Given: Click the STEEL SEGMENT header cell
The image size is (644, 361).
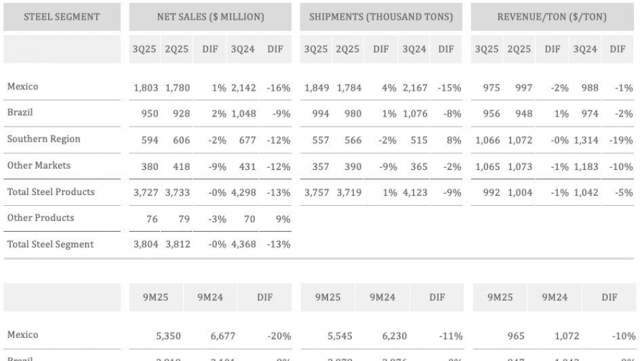Looking at the screenshot, I should tap(62, 16).
